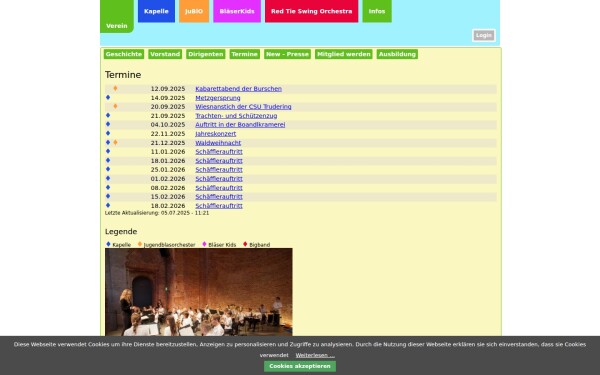This screenshot has width=600, height=375.
Task: Open Schäfflerauftritt link dated 11.01.2026
Action: 219,152
